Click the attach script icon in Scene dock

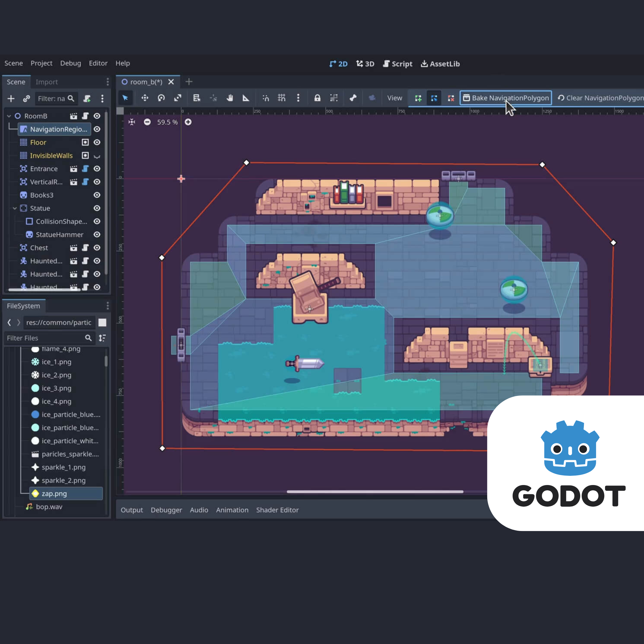[87, 99]
